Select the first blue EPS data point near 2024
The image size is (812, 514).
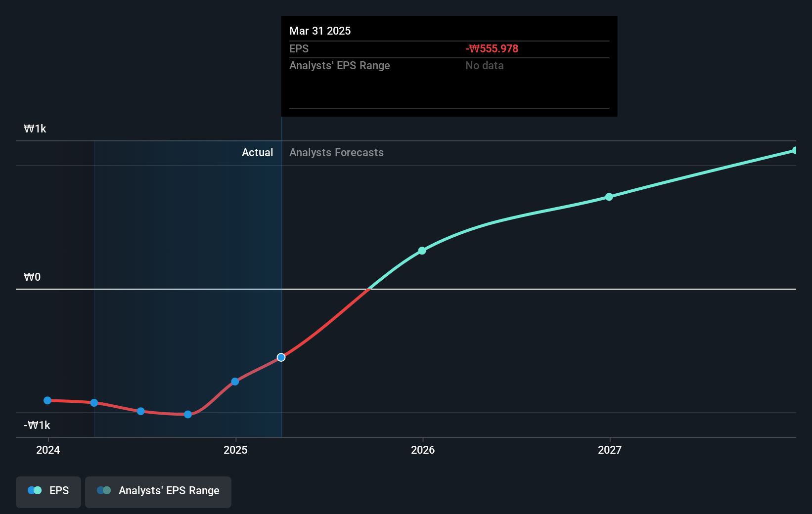click(x=47, y=400)
